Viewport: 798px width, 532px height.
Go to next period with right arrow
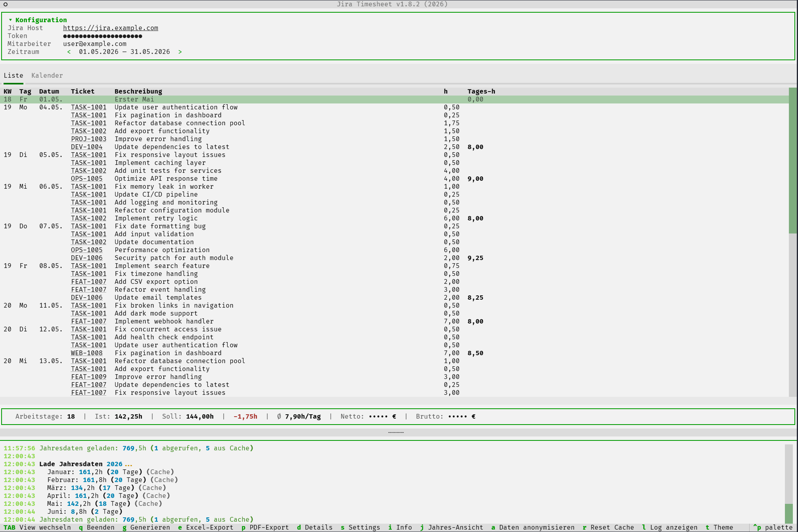click(x=180, y=52)
